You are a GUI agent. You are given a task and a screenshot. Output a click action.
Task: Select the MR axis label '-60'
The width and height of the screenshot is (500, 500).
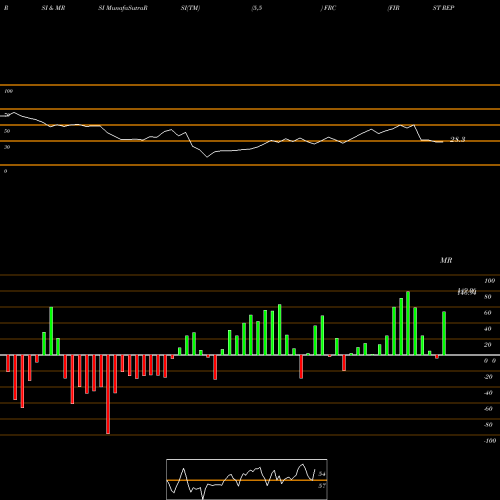point(488,409)
